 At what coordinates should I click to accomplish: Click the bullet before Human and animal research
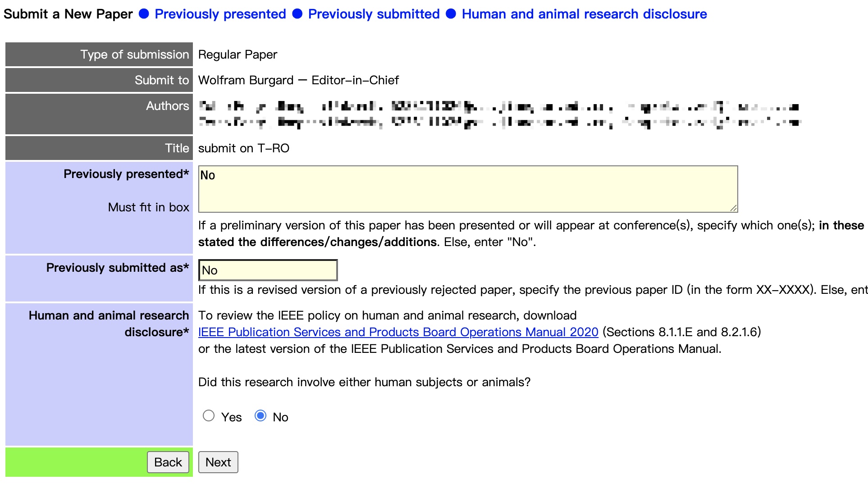coord(451,14)
